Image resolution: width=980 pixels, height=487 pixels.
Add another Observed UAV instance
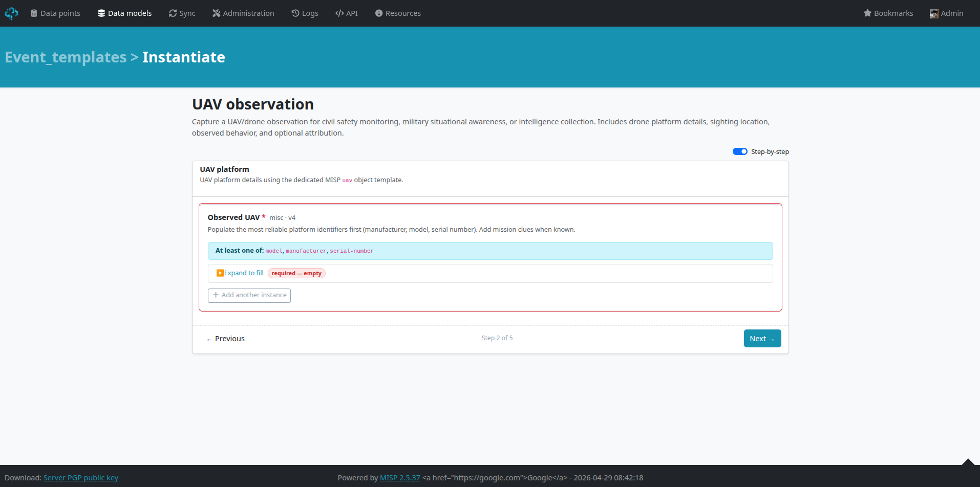(x=249, y=295)
